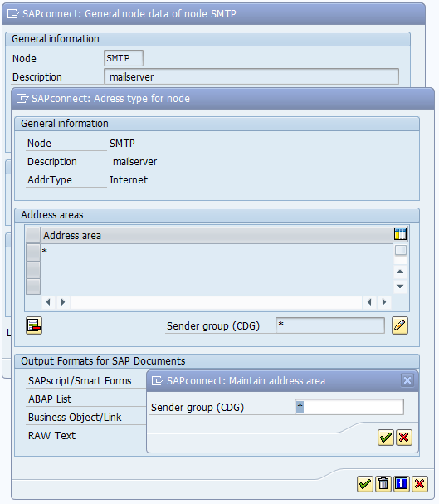Cancel Adress type dialog with red X

[420, 484]
